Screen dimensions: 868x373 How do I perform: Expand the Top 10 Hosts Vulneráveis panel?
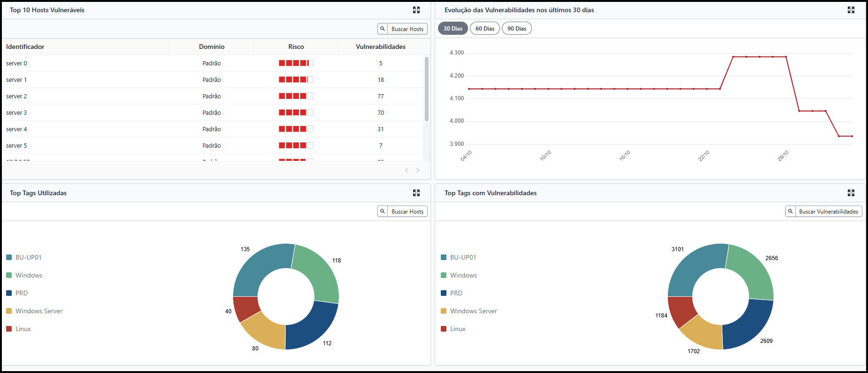(416, 10)
